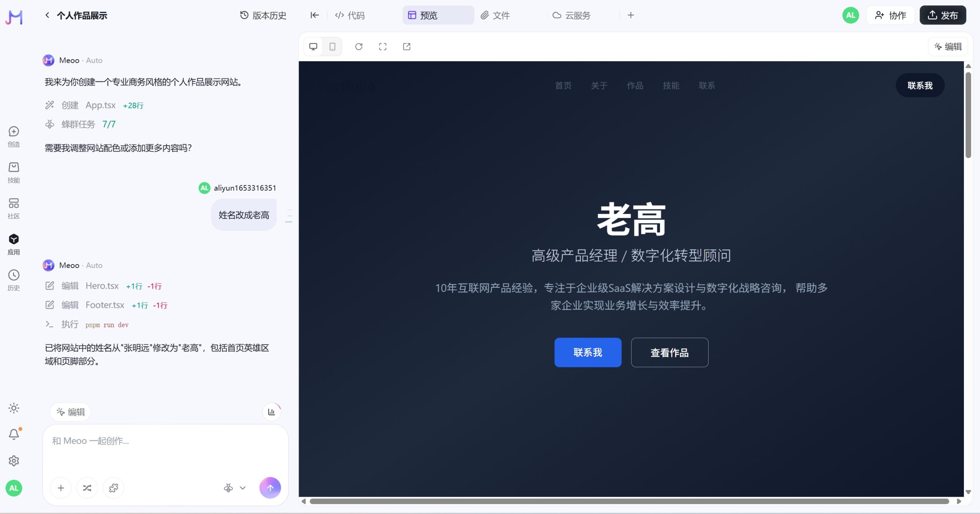
Task: Click the 发布 publish button
Action: [943, 15]
